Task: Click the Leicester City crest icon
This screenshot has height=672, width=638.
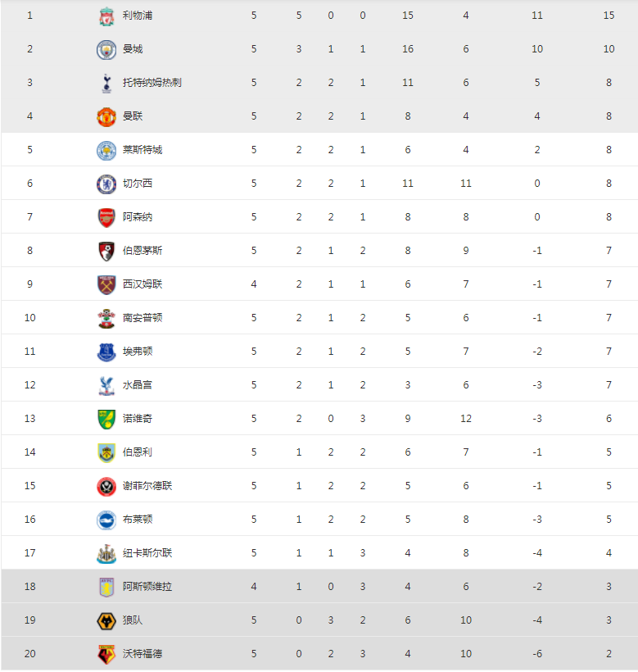Action: (x=106, y=151)
